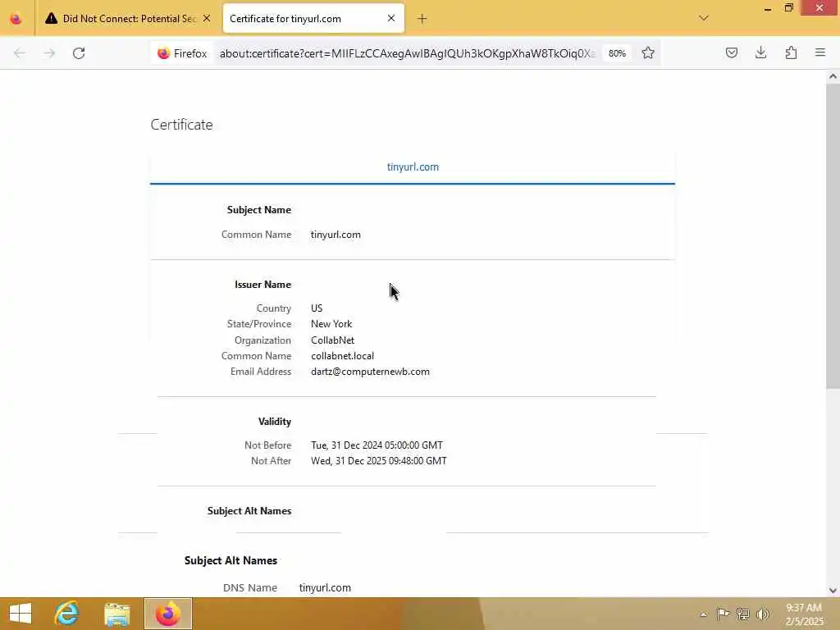
Task: Open the Extensions menu
Action: coord(792,52)
